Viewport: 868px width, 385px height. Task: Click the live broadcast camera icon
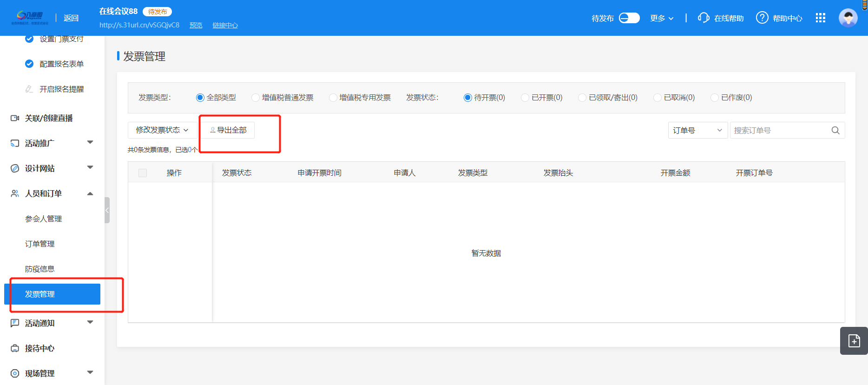tap(15, 118)
